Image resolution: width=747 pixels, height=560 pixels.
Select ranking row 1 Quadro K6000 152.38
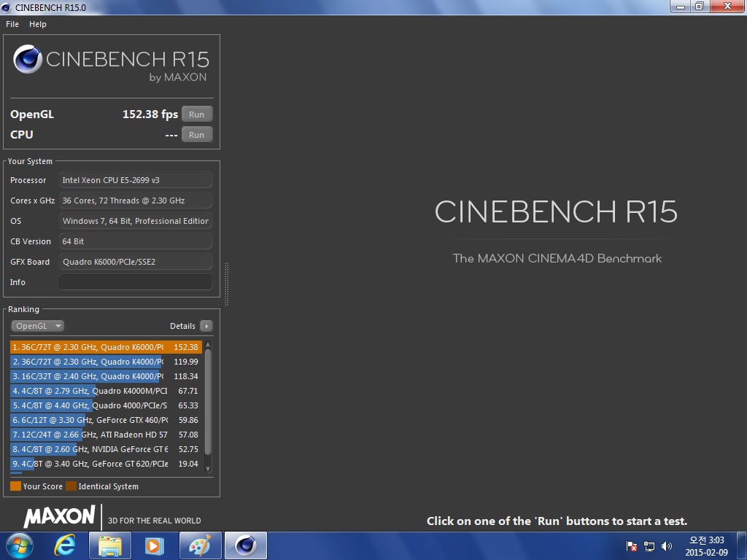pos(106,347)
